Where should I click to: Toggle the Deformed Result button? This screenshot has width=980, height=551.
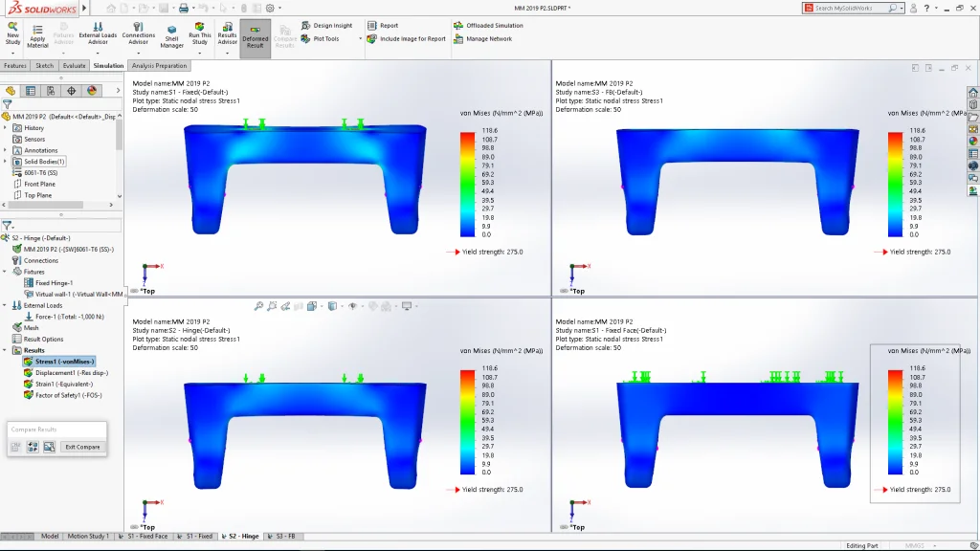[255, 38]
